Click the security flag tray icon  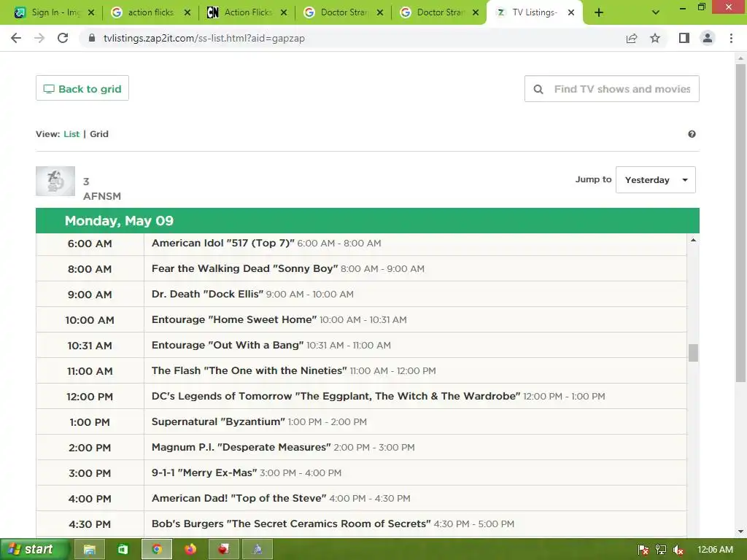tap(643, 550)
